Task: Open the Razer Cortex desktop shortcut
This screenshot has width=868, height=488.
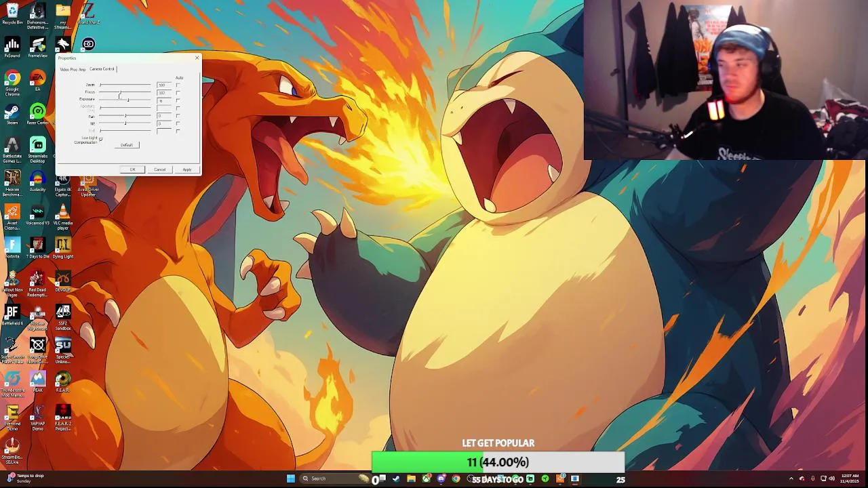Action: [38, 114]
